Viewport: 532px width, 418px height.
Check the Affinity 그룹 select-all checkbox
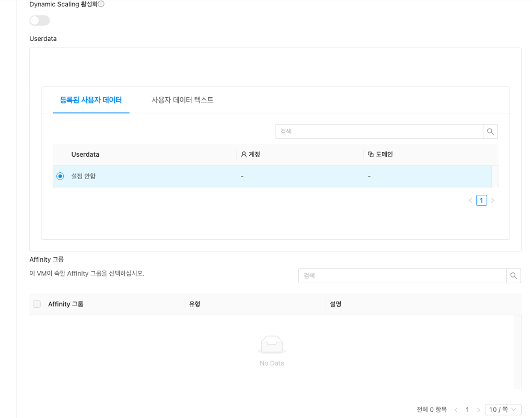(37, 304)
